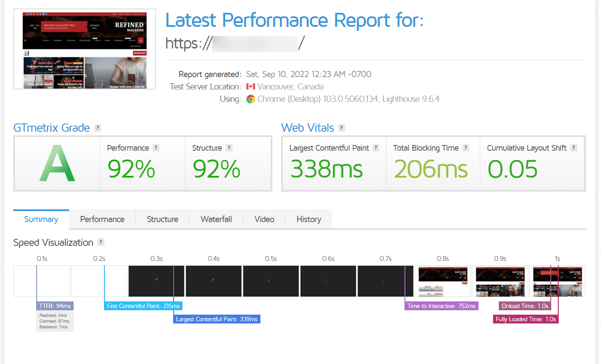This screenshot has width=601, height=364.
Task: Open help for Cumulative Layout Shift
Action: (574, 148)
